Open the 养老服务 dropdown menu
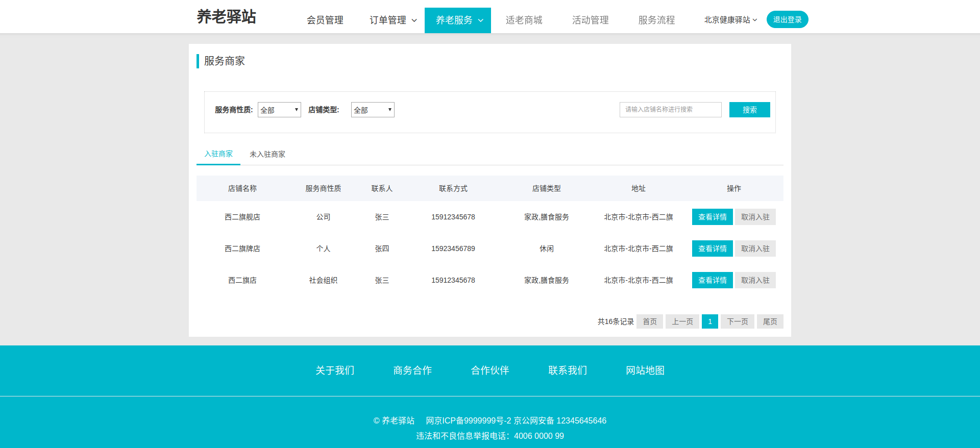This screenshot has height=448, width=980. [458, 20]
